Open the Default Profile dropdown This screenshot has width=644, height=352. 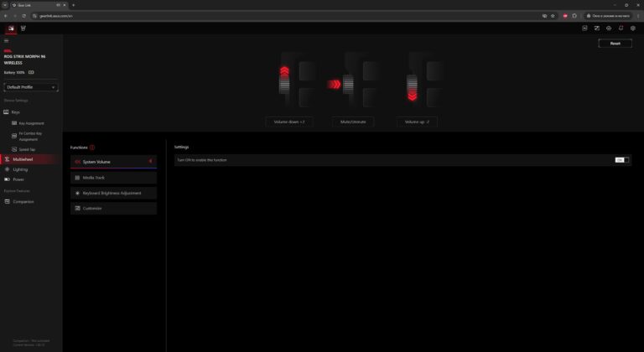31,87
